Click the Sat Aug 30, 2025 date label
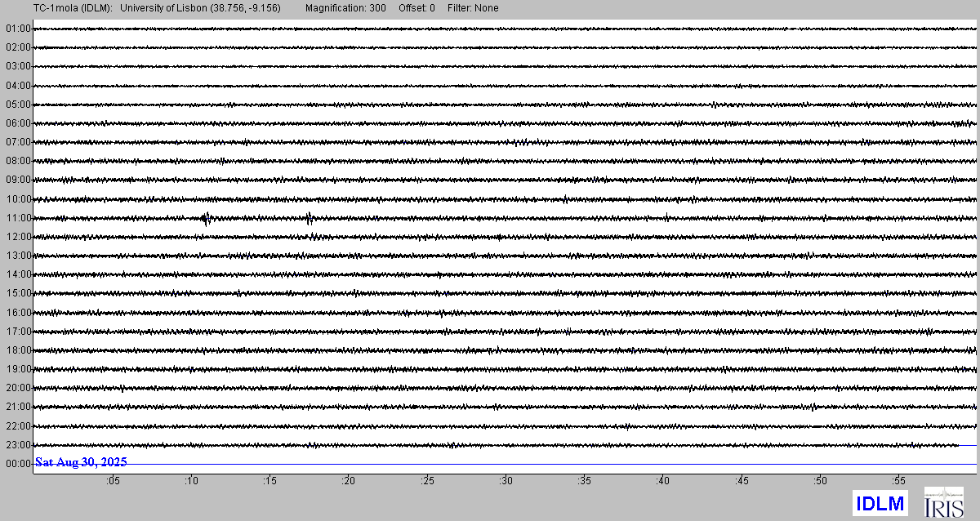This screenshot has height=521, width=980. pyautogui.click(x=81, y=462)
